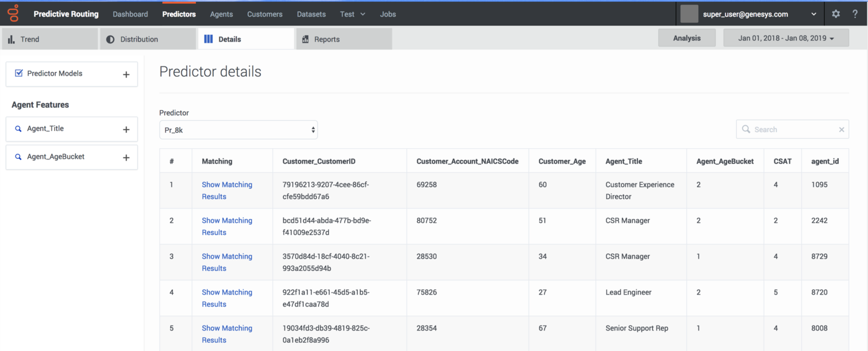Click the magnifier icon next to Agent_AgeBucket

tap(19, 157)
